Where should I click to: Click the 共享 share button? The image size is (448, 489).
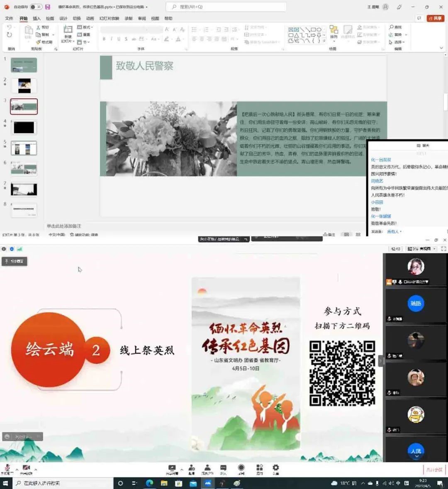click(436, 18)
